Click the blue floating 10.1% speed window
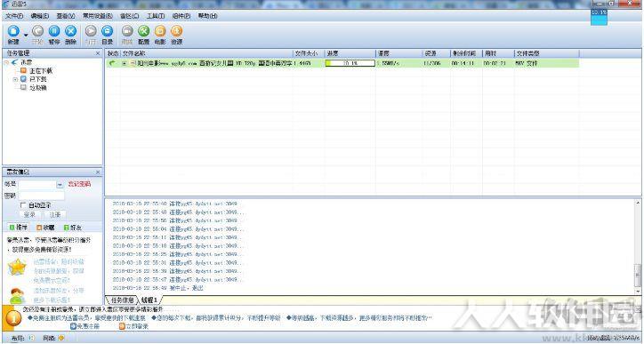The image size is (644, 344). [599, 17]
